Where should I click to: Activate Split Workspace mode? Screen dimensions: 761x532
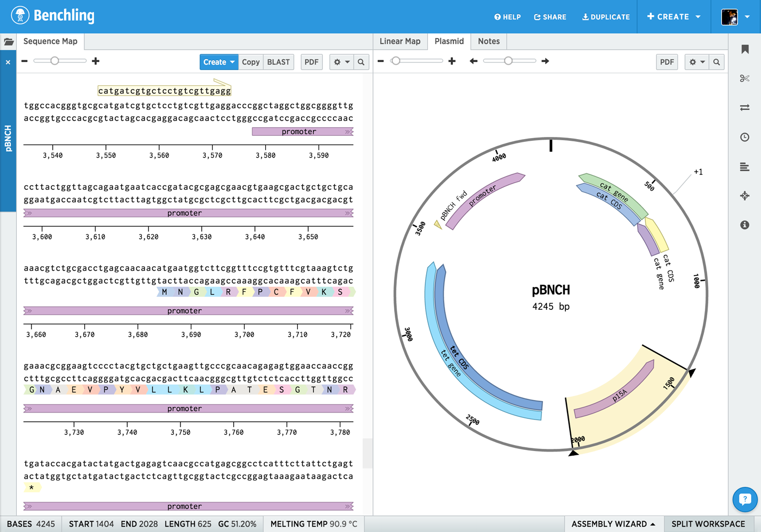(711, 524)
